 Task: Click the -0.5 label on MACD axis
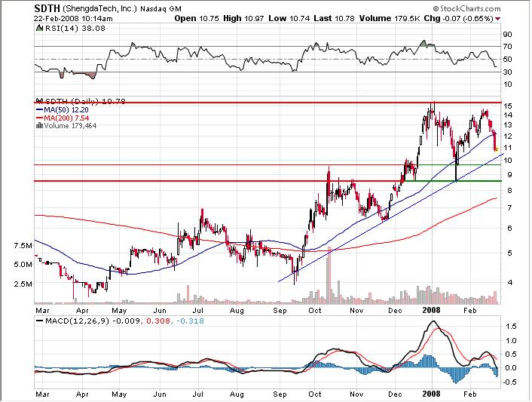pyautogui.click(x=509, y=382)
